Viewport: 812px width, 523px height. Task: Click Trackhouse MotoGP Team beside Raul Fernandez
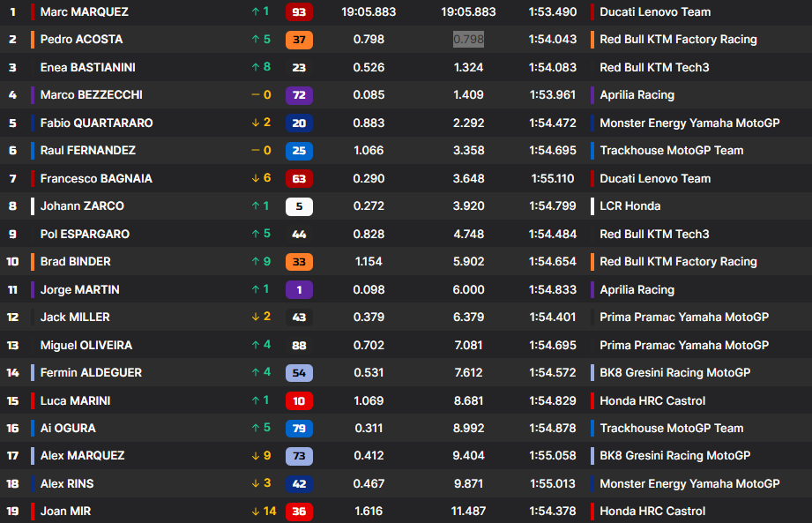(x=671, y=151)
